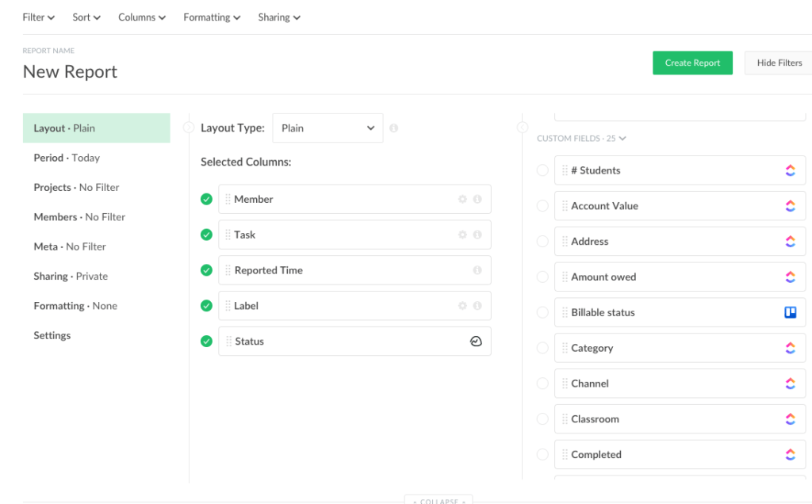Switch to the Settings section in sidebar
Image resolution: width=812 pixels, height=504 pixels.
coord(52,335)
